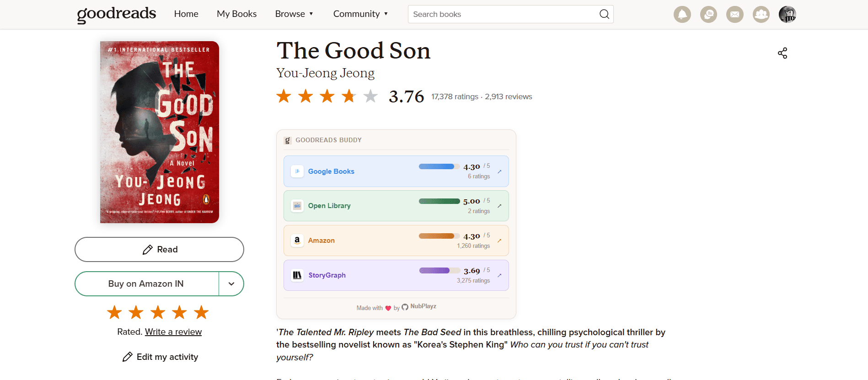This screenshot has width=868, height=380.
Task: Set your rating to three stars
Action: pyautogui.click(x=158, y=312)
